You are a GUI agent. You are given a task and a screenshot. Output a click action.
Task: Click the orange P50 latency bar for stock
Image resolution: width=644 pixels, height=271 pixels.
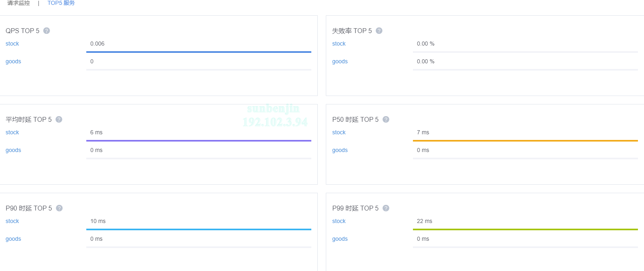(525, 141)
